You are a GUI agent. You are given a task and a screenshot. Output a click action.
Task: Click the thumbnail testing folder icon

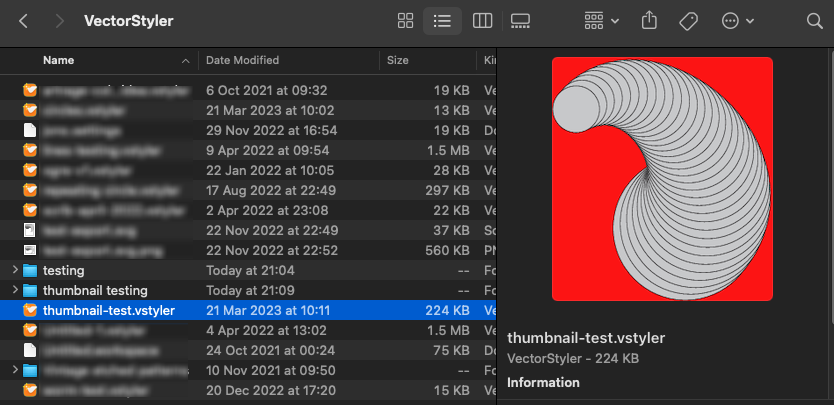[29, 290]
